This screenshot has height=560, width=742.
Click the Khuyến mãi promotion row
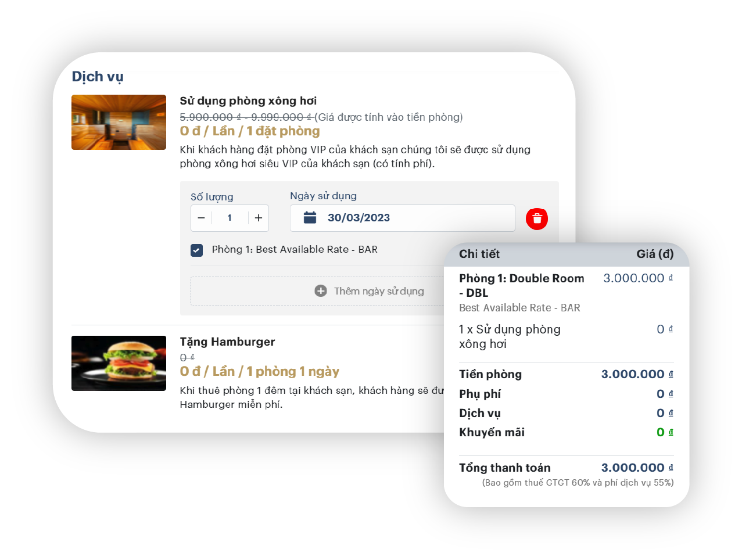566,432
